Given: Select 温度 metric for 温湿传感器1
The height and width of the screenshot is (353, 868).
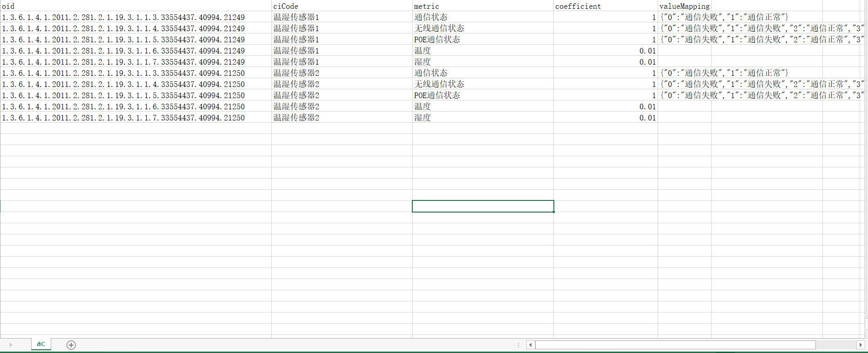Looking at the screenshot, I should click(483, 51).
